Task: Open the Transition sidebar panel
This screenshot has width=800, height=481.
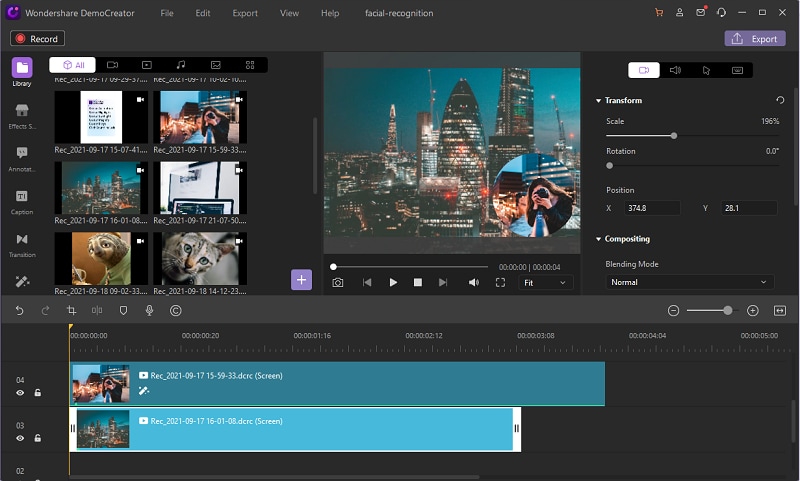Action: click(x=22, y=244)
